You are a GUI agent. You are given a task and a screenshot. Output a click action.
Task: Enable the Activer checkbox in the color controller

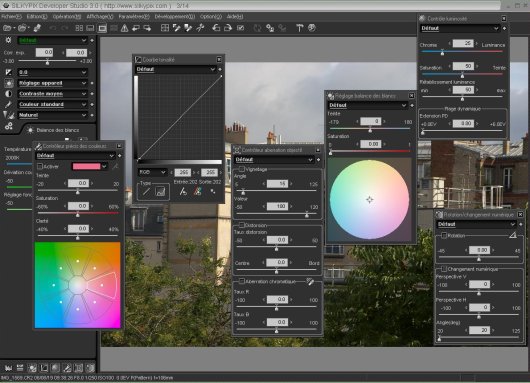[x=40, y=166]
